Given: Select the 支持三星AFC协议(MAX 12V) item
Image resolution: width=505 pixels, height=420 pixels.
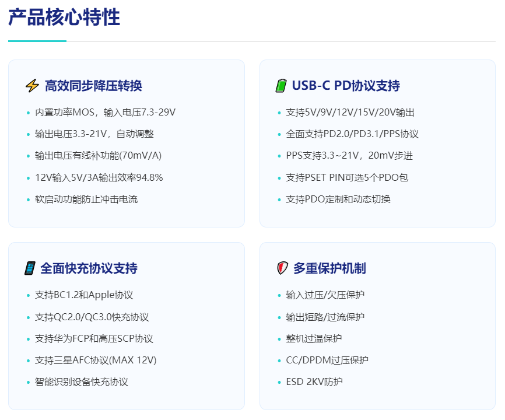Looking at the screenshot, I should pyautogui.click(x=96, y=360).
